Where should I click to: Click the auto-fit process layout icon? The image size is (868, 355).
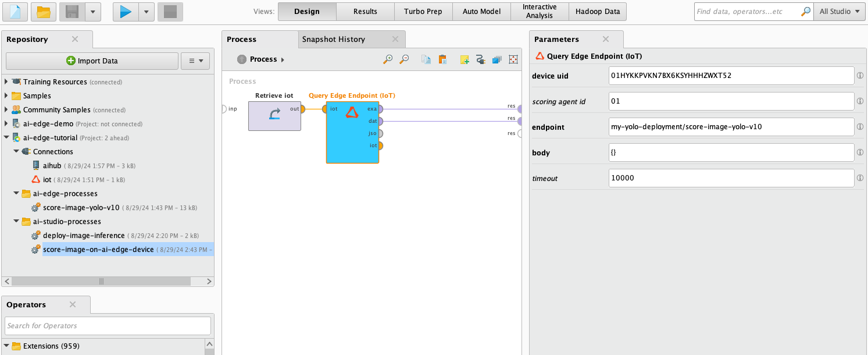coord(513,59)
